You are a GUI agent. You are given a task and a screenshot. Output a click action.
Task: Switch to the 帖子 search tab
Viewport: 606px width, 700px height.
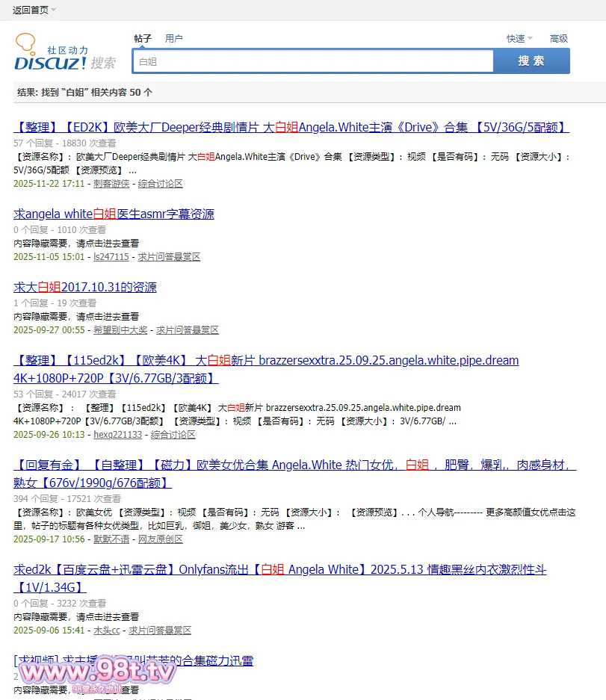click(143, 38)
